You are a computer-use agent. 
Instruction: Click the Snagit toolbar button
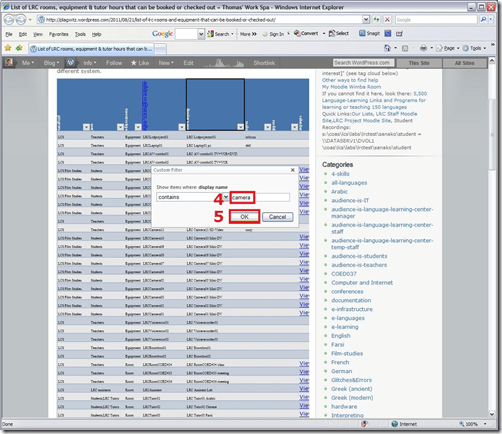[369, 33]
